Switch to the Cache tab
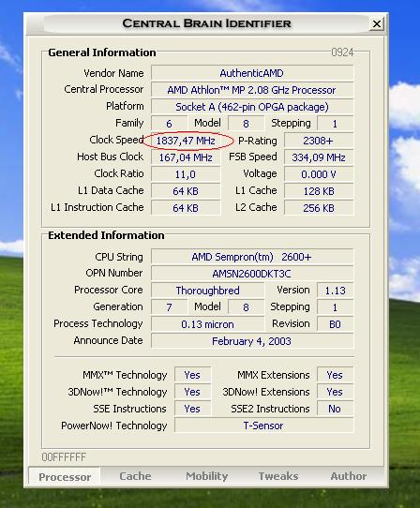The height and width of the screenshot is (508, 420). click(x=135, y=476)
